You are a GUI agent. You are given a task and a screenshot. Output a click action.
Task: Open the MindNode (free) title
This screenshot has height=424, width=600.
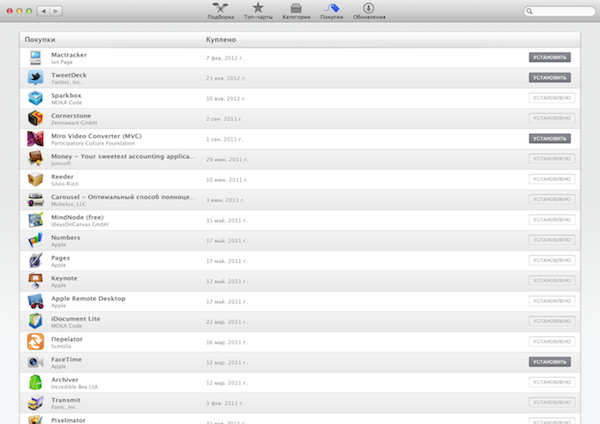click(x=77, y=217)
